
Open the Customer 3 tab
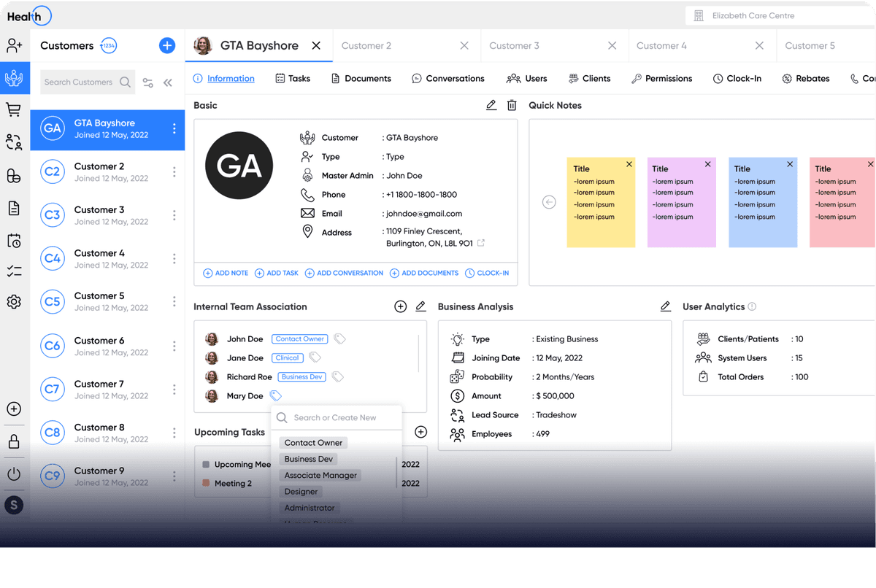515,46
